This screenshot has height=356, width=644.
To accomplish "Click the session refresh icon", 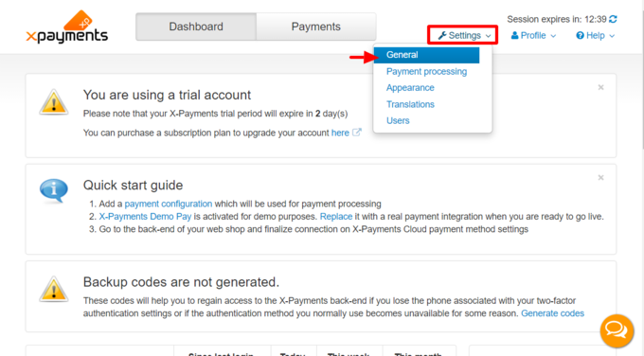I will tap(613, 19).
